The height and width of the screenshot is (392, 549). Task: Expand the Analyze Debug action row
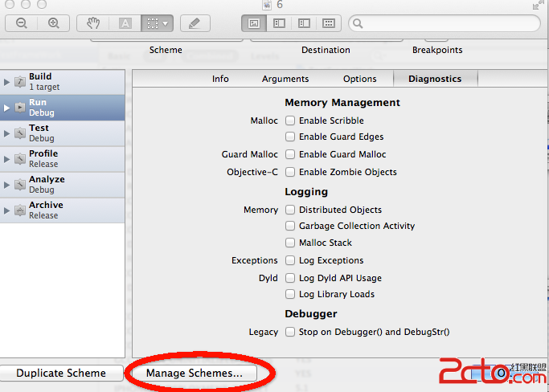6,185
